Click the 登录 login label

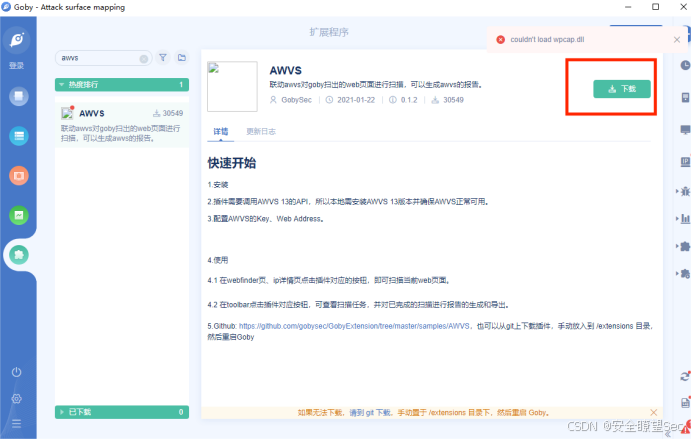[x=16, y=65]
